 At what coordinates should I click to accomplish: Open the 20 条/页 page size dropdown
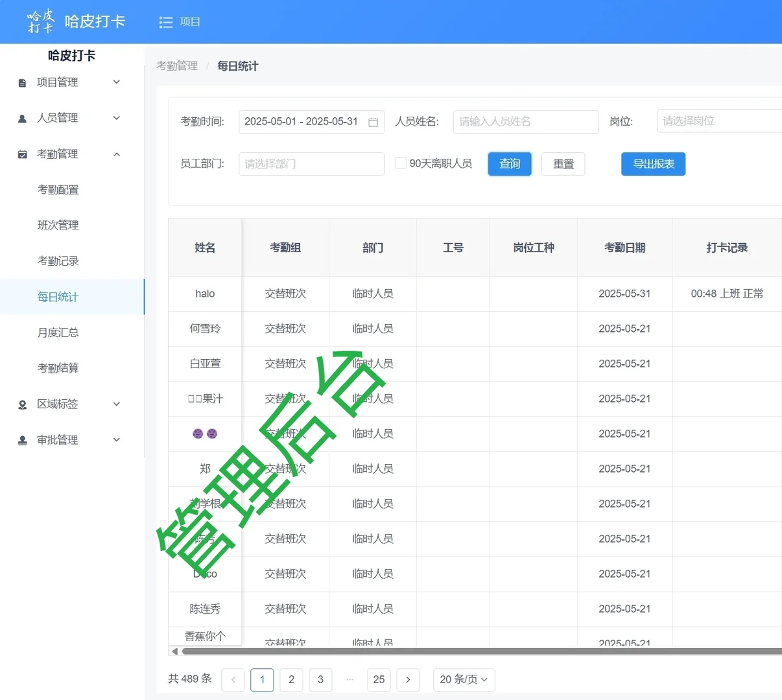point(464,679)
